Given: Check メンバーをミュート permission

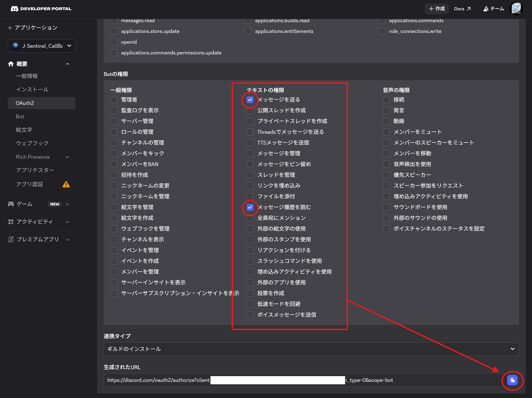Looking at the screenshot, I should tap(386, 132).
